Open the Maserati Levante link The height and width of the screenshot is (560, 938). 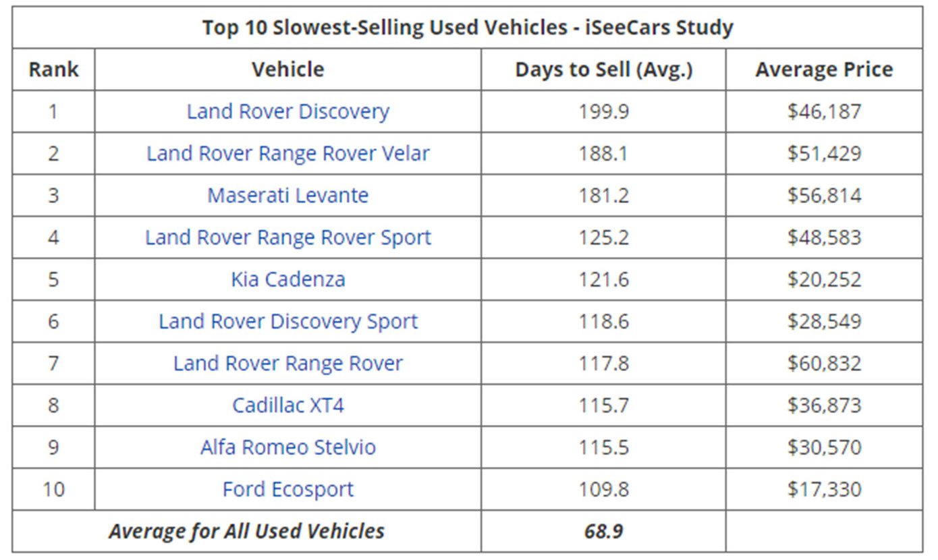pyautogui.click(x=288, y=195)
